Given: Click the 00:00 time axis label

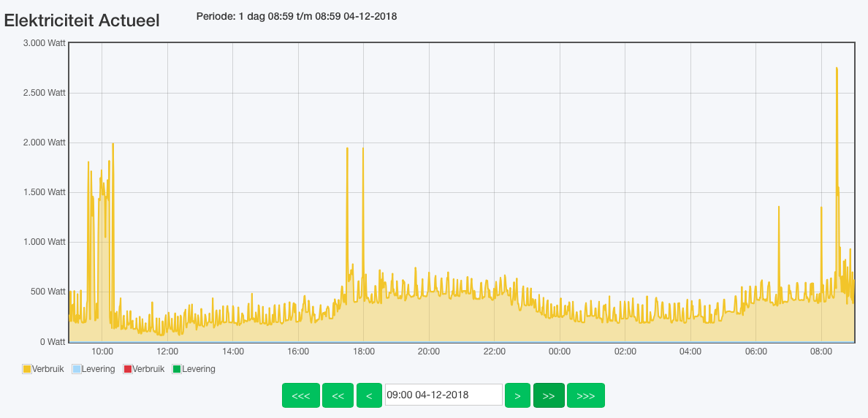Looking at the screenshot, I should [560, 351].
